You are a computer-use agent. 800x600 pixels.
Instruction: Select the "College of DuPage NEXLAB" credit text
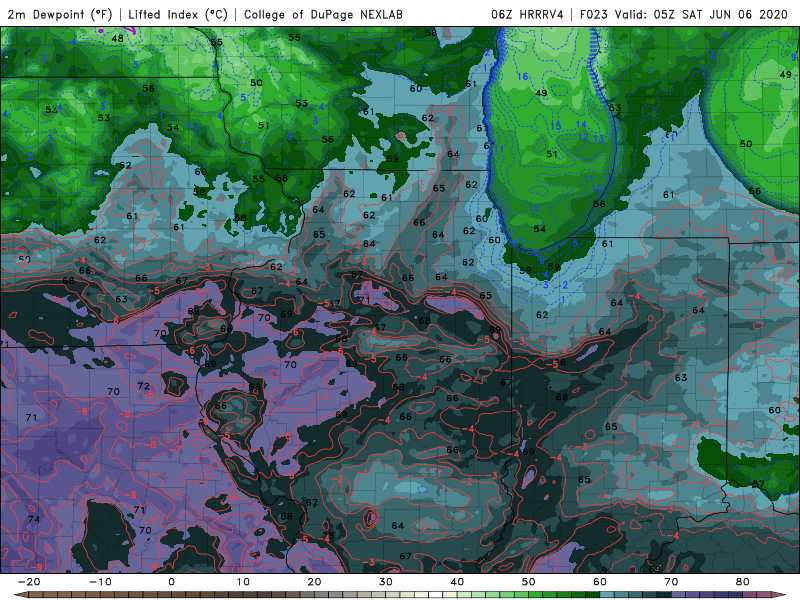coord(323,14)
